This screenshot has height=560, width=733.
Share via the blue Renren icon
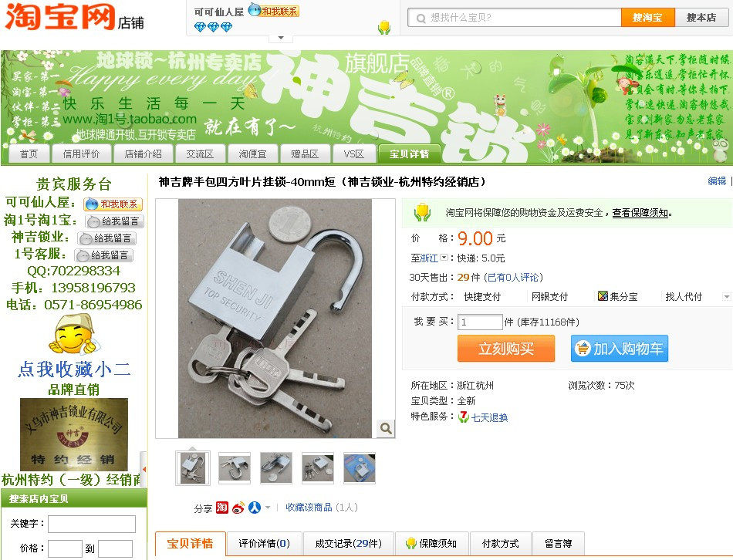pos(255,508)
